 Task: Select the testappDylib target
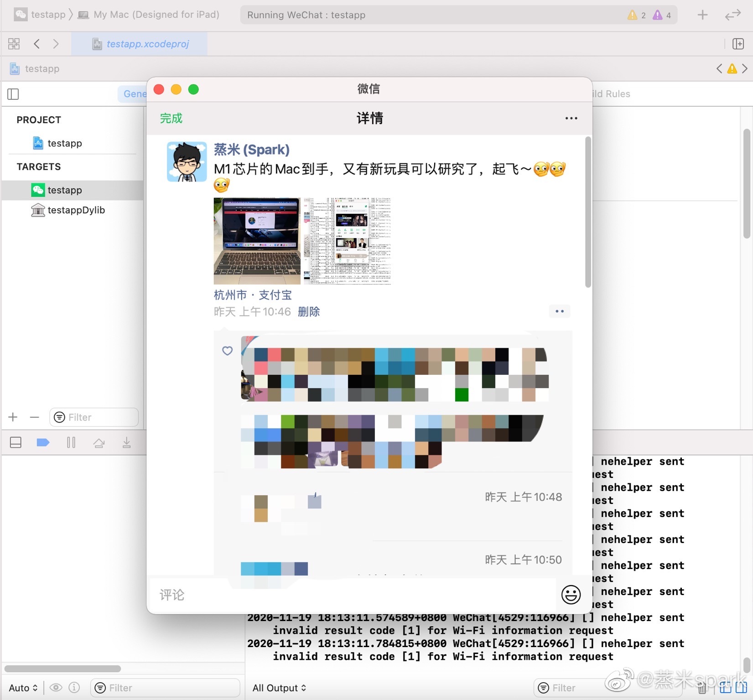[76, 210]
